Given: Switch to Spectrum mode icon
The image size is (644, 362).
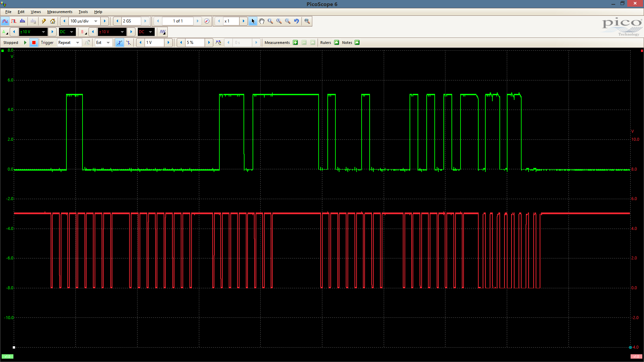Looking at the screenshot, I should pos(22,21).
